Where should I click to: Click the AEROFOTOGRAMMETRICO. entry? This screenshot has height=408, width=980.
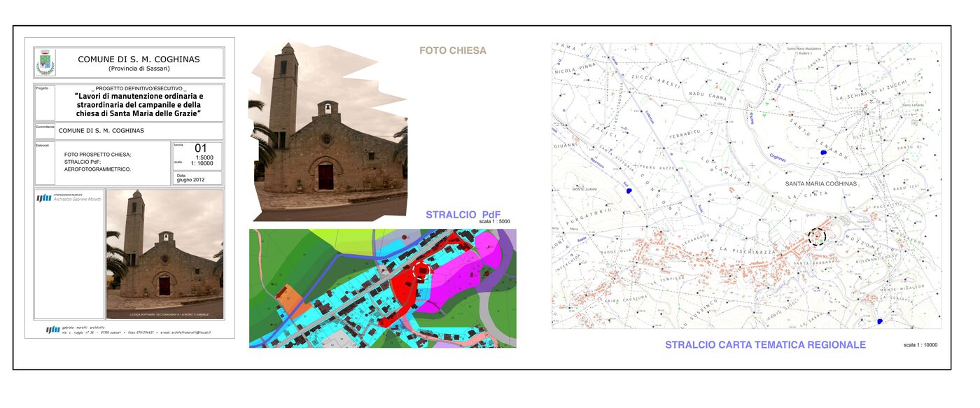click(97, 169)
